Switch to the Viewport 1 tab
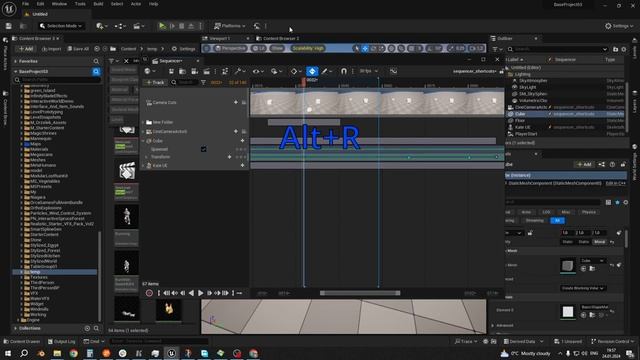This screenshot has height=360, width=640. (220, 38)
